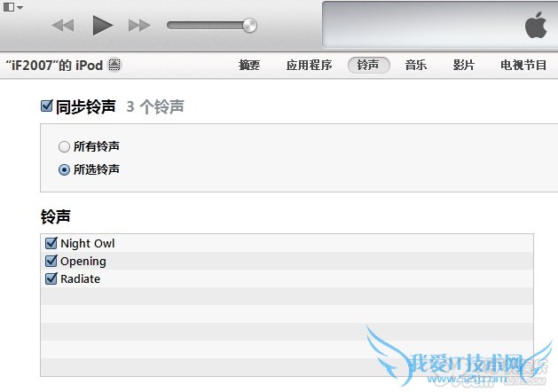This screenshot has height=392, width=558.
Task: Uncheck the Night Owl ringtone
Action: 51,243
